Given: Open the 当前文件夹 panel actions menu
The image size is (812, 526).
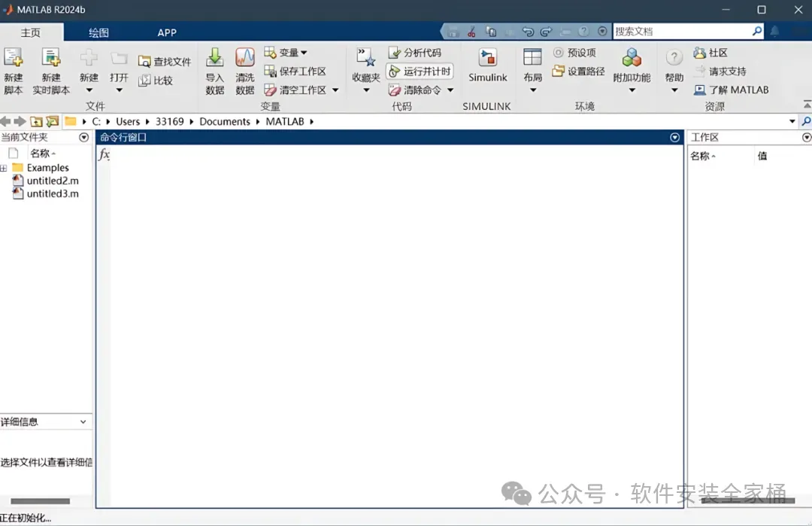Looking at the screenshot, I should (x=84, y=137).
